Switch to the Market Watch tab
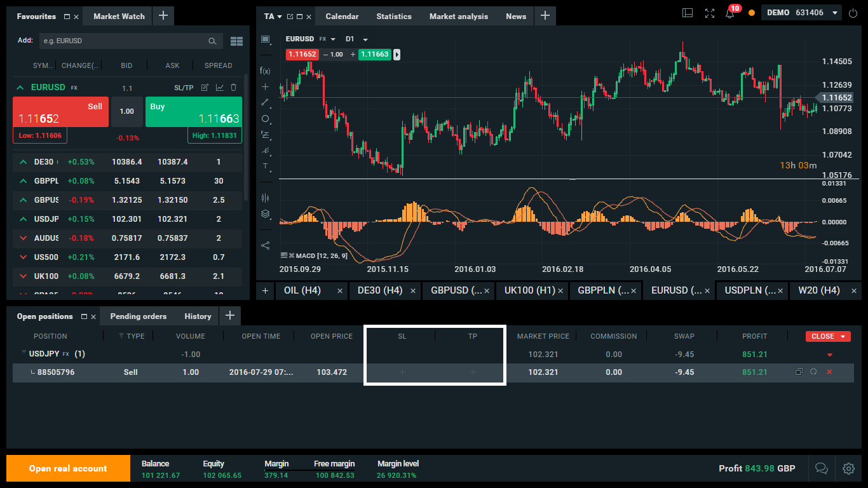This screenshot has width=868, height=488. pyautogui.click(x=119, y=17)
